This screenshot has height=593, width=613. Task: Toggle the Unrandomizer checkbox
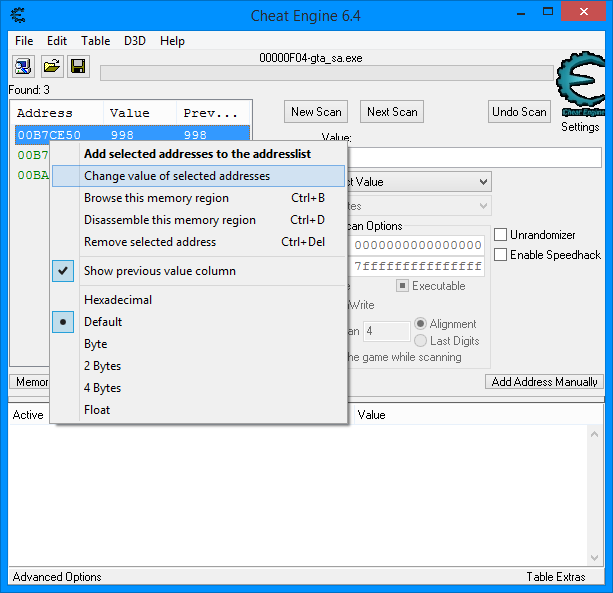point(500,235)
